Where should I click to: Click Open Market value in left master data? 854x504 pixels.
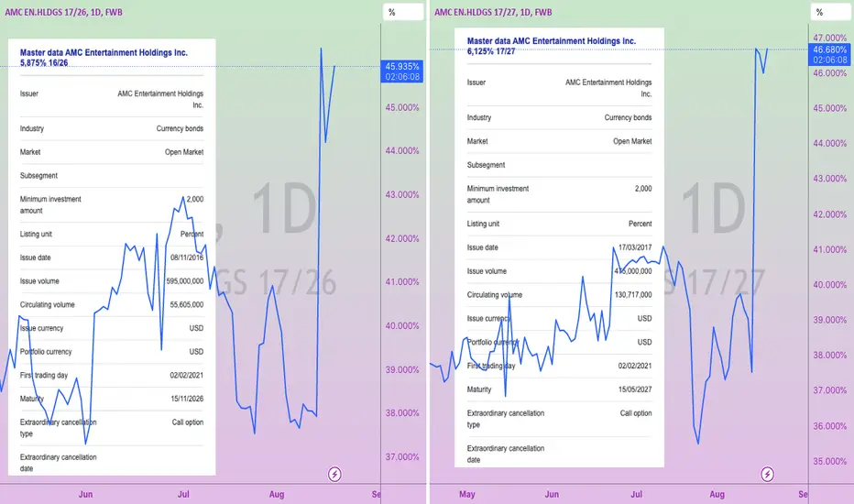point(184,152)
